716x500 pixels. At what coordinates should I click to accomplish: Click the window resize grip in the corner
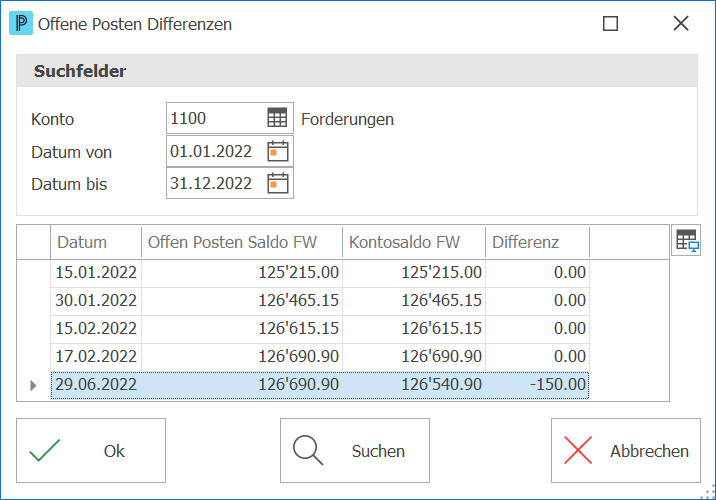coord(708,492)
